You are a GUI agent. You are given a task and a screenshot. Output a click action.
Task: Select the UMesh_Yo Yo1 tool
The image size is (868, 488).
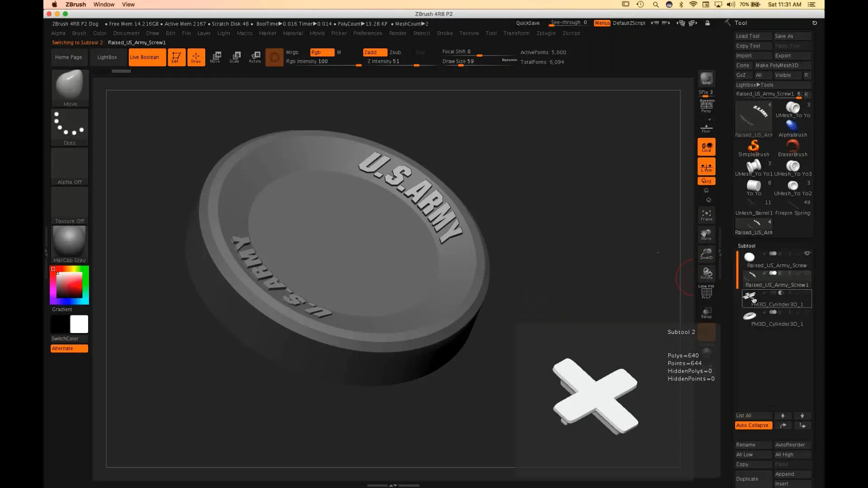click(x=754, y=168)
